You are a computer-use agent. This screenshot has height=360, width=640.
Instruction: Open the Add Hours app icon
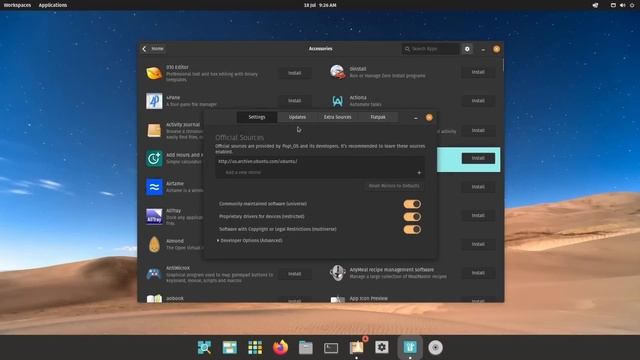coord(154,158)
